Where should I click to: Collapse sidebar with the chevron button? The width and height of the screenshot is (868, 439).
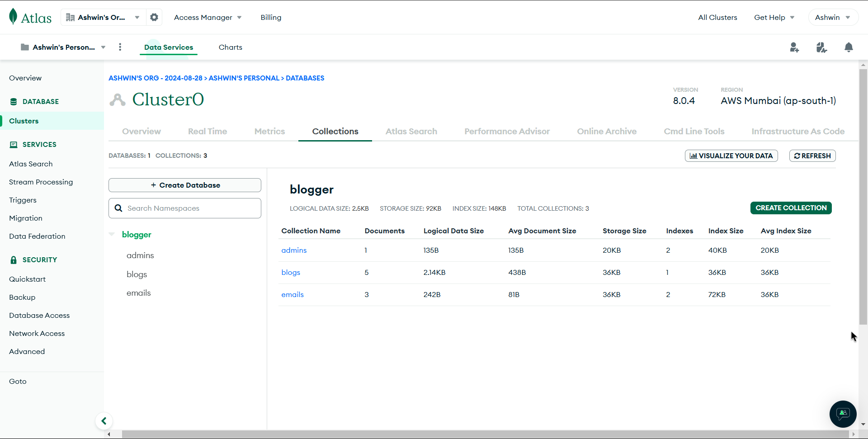click(x=104, y=421)
